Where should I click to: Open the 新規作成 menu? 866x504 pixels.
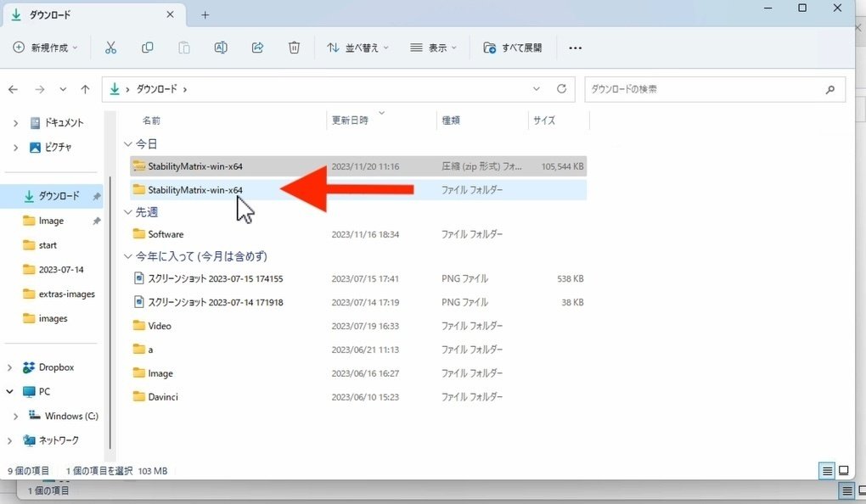(45, 48)
